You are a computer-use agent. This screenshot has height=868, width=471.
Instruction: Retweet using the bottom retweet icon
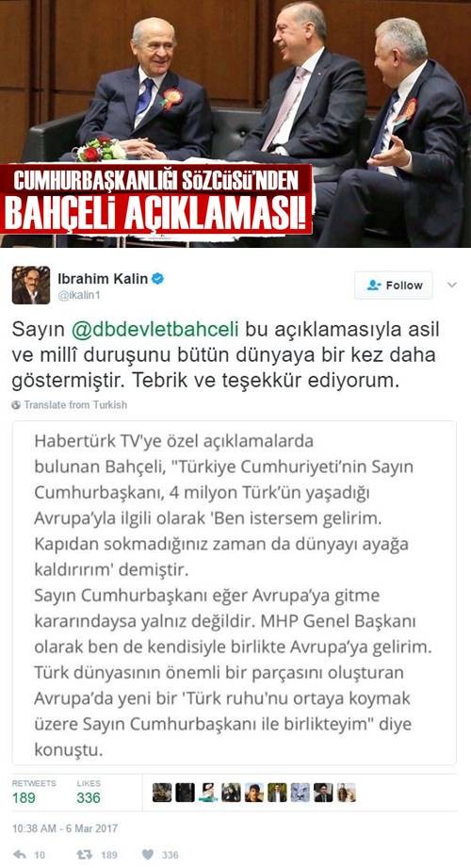point(83,855)
